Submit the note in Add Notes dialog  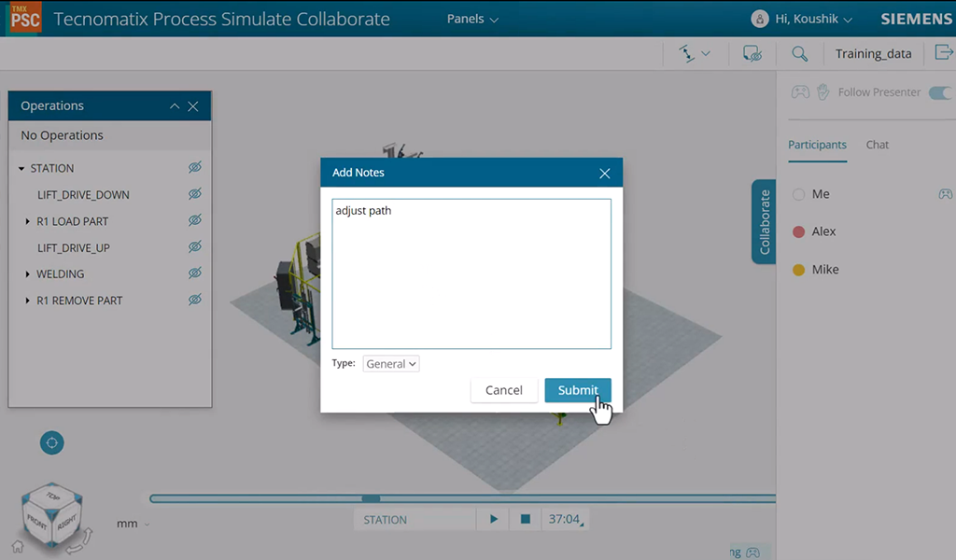(577, 390)
